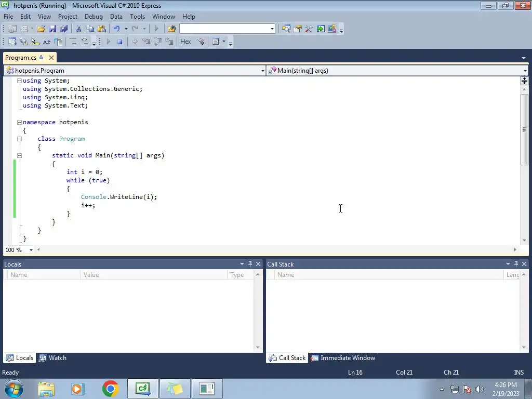Click inside the Find text box
This screenshot has width=532, height=399.
coord(224,29)
